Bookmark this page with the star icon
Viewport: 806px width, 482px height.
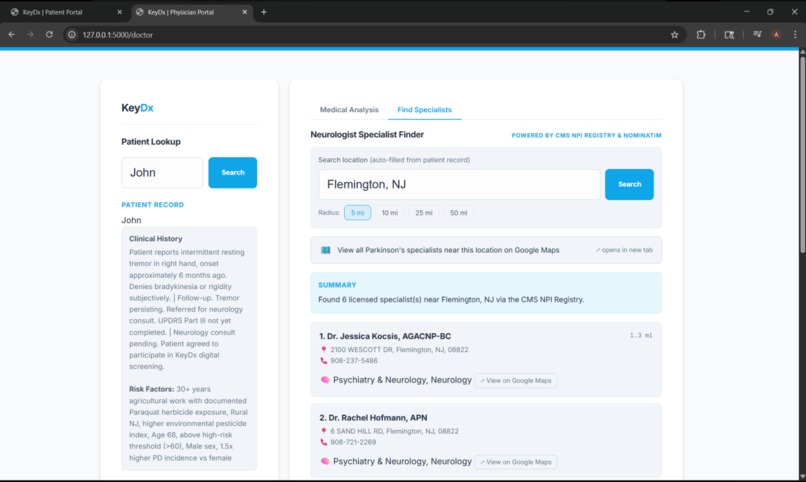(674, 34)
